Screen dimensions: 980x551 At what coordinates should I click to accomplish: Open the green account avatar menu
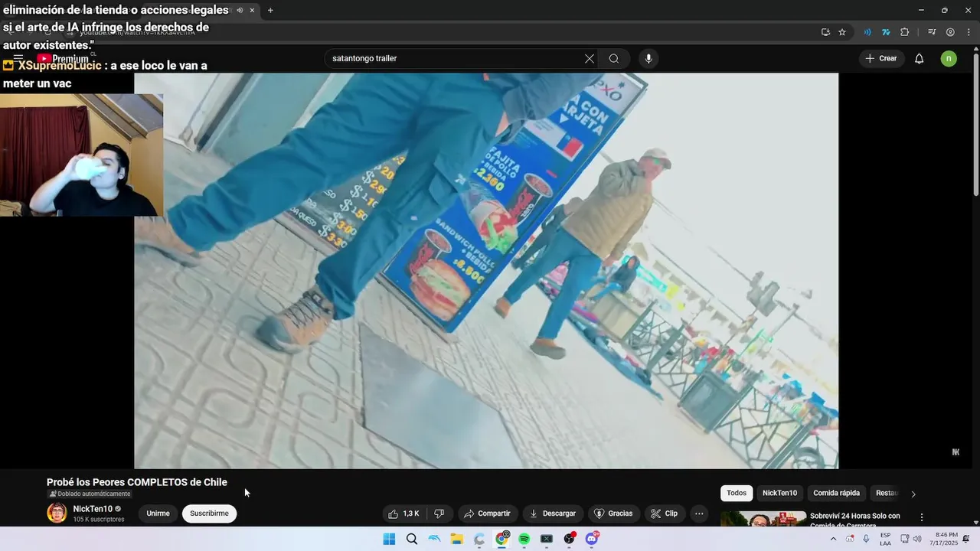[x=949, y=59]
